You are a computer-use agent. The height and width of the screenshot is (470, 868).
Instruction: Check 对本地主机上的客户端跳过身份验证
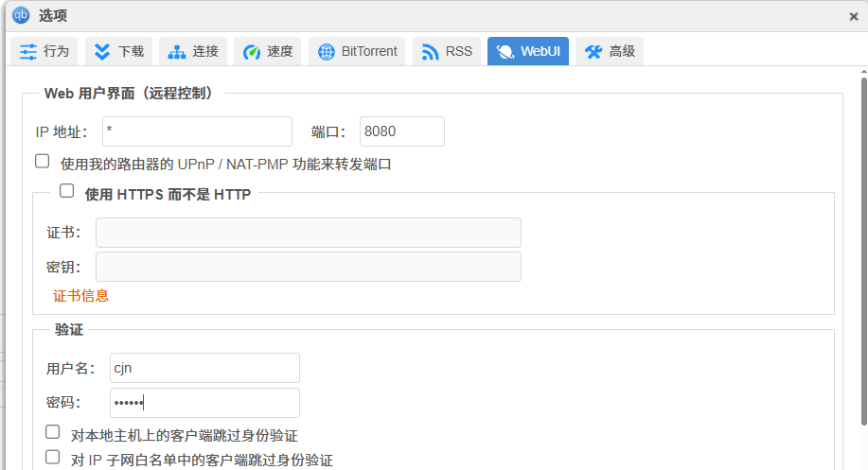point(53,432)
